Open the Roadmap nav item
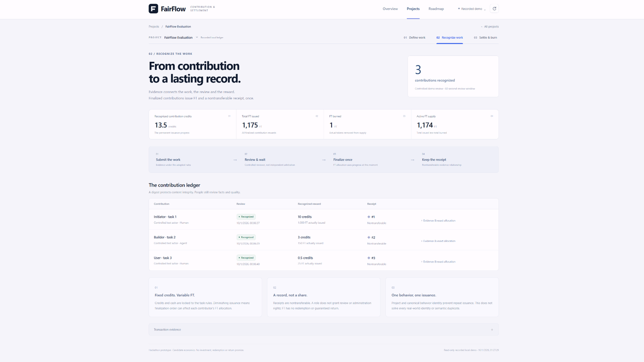The image size is (644, 362). click(x=436, y=9)
